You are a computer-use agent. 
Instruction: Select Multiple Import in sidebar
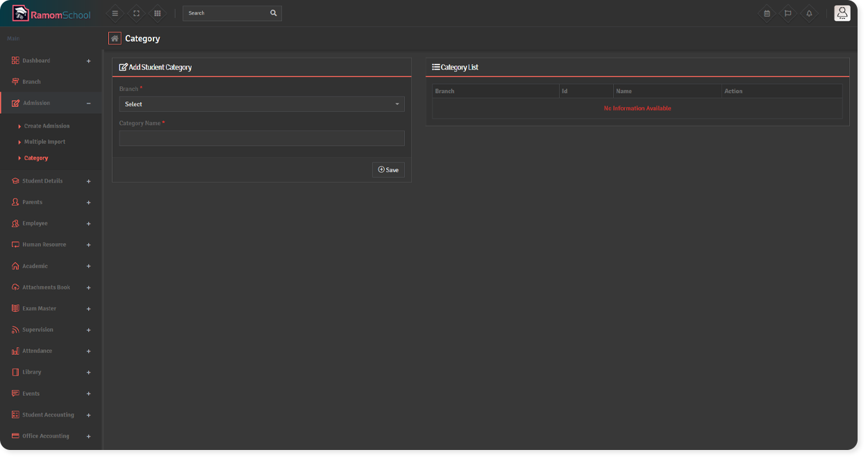coord(44,142)
